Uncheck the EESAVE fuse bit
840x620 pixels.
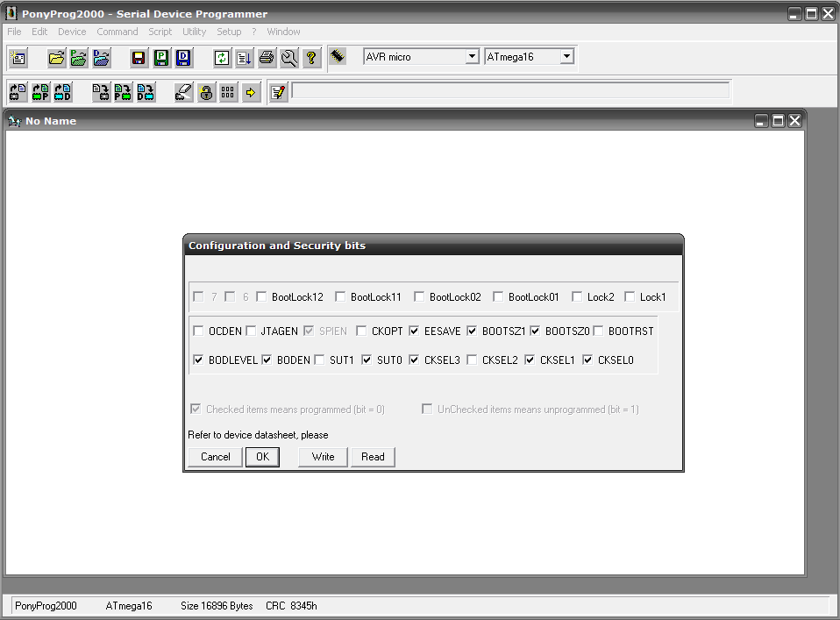414,331
